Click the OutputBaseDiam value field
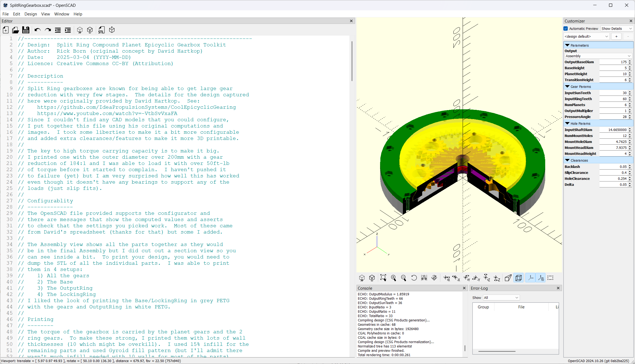Image resolution: width=635 pixels, height=364 pixels. (614, 62)
